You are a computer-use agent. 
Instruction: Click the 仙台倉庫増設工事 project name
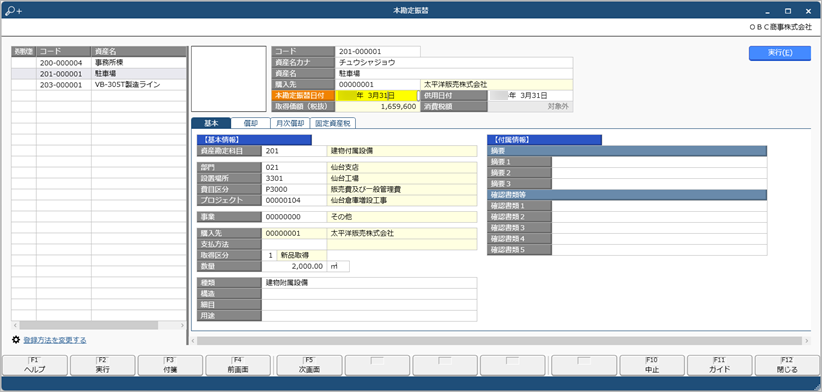[x=359, y=200]
